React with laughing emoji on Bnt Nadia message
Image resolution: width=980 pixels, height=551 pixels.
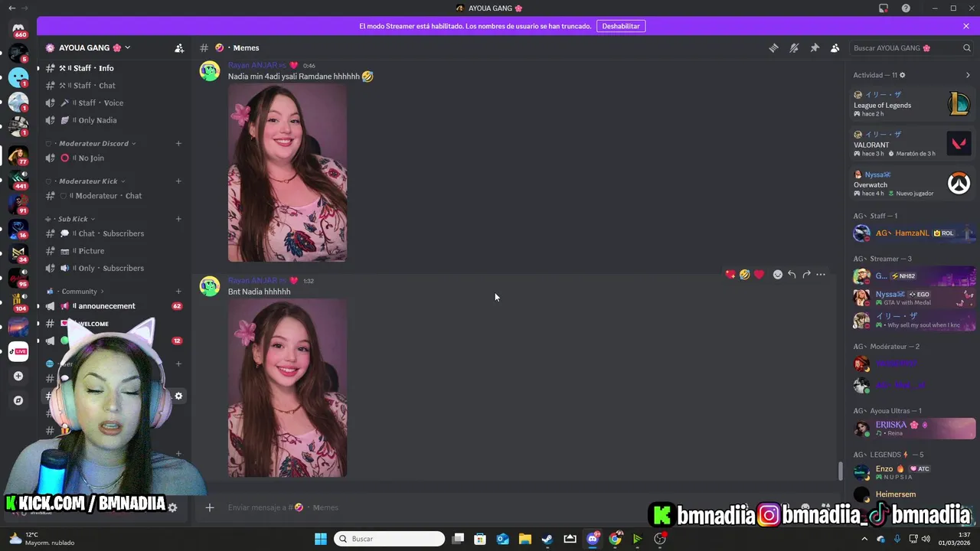[x=744, y=275]
